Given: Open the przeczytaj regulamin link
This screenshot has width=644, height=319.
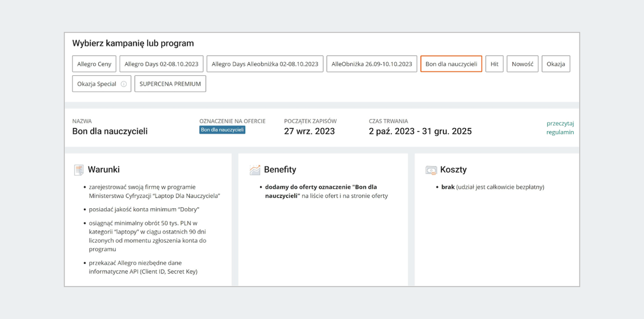Looking at the screenshot, I should click(560, 127).
